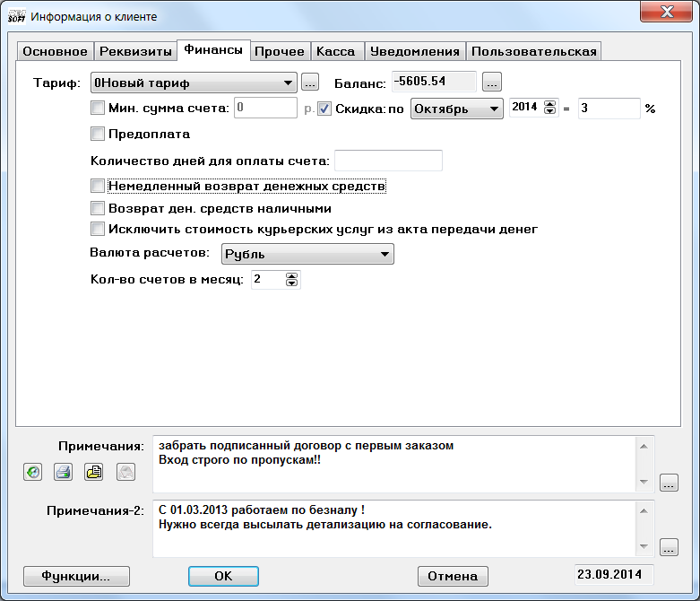
Task: Click inside the Примечания text area
Action: [394, 465]
